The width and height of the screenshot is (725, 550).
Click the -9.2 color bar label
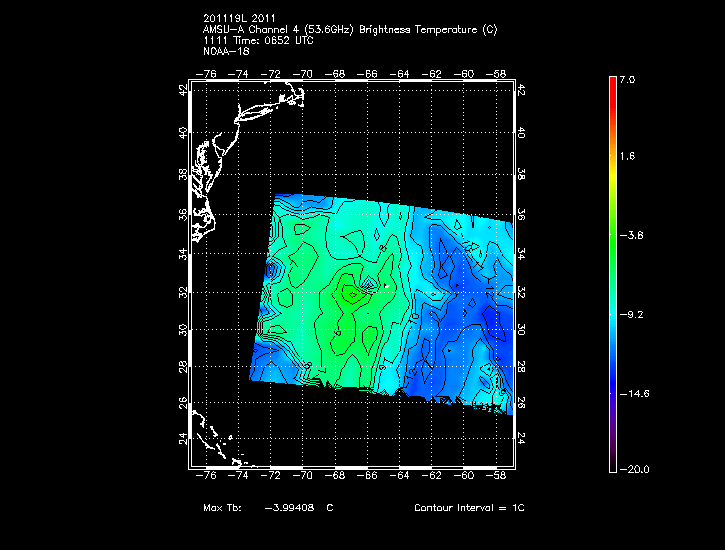coord(629,314)
